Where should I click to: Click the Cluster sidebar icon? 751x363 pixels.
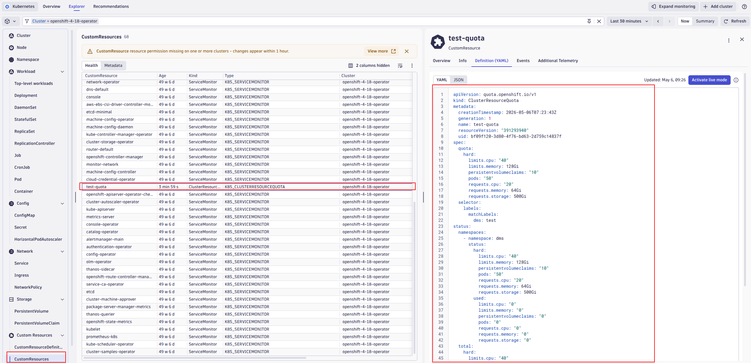point(11,36)
